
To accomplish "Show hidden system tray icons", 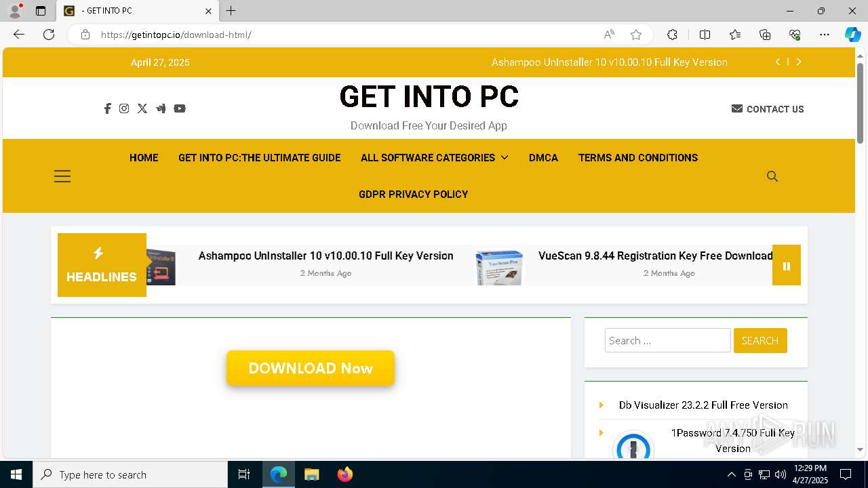I will tap(731, 474).
